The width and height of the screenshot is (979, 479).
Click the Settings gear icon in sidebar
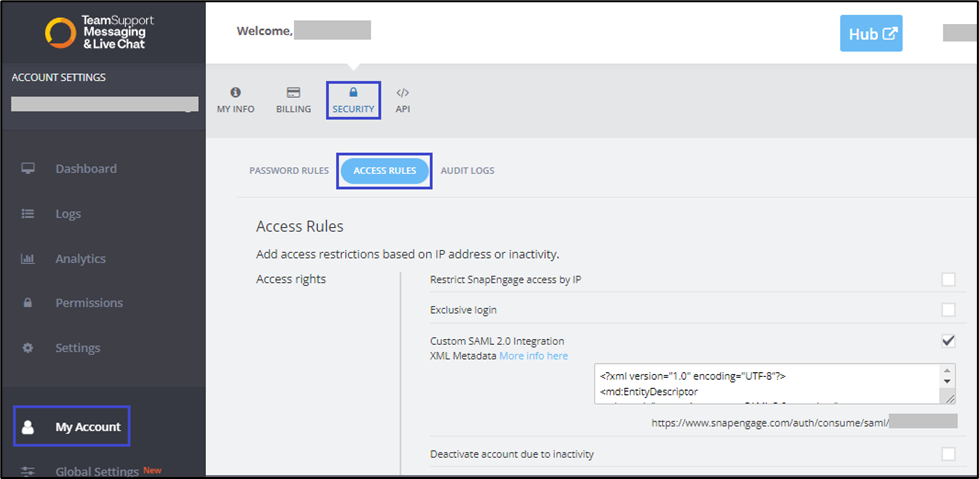pos(28,348)
